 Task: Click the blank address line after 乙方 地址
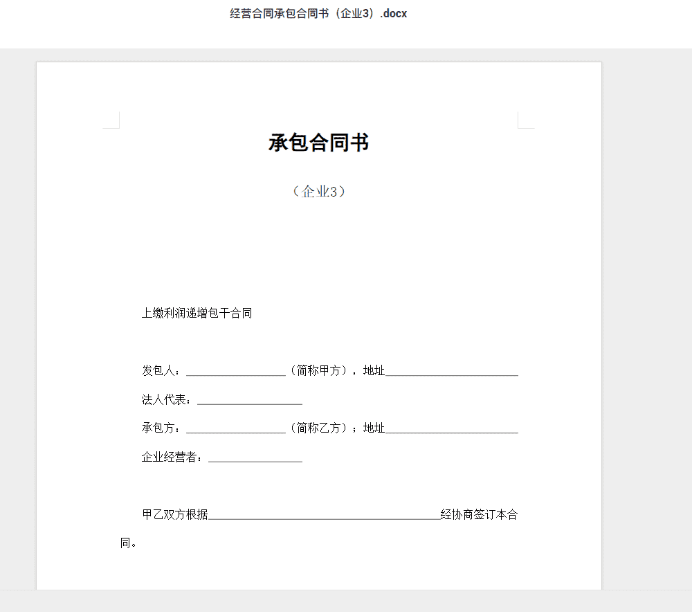[x=452, y=429]
